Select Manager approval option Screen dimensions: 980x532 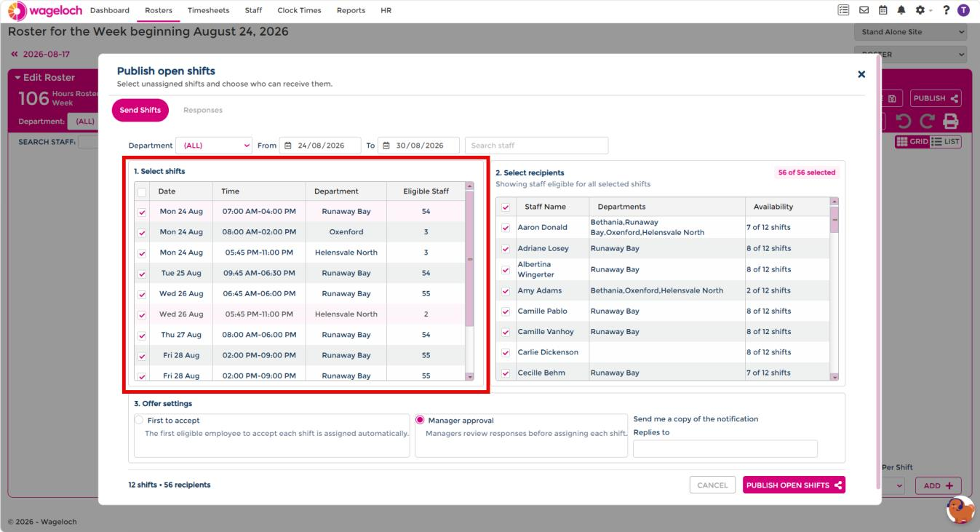[420, 421]
